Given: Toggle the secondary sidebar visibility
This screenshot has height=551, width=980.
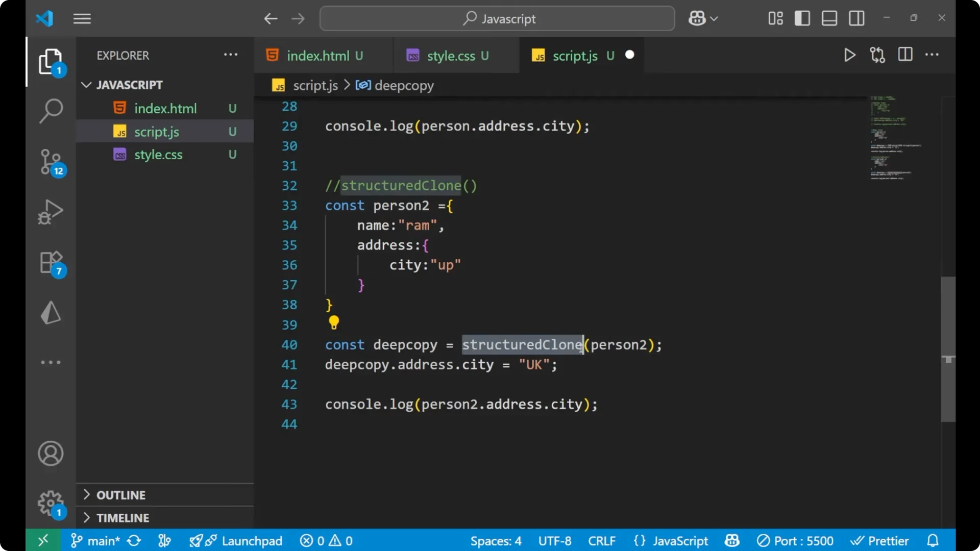Looking at the screenshot, I should pyautogui.click(x=856, y=18).
